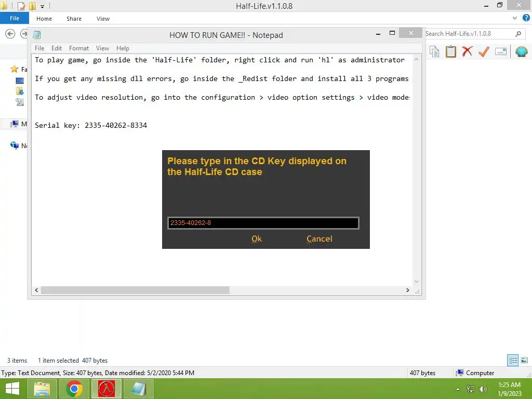Switch to large icons view in status bar
Viewport: 532px width, 399px height.
(524, 360)
